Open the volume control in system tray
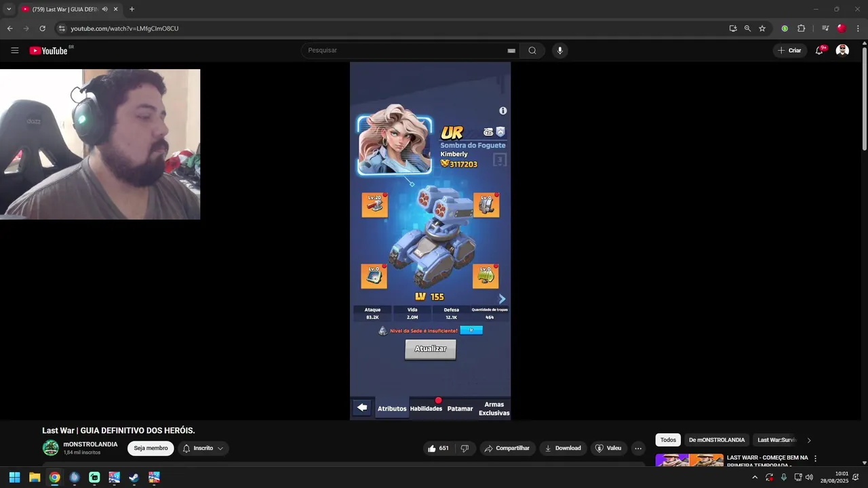 point(809,477)
